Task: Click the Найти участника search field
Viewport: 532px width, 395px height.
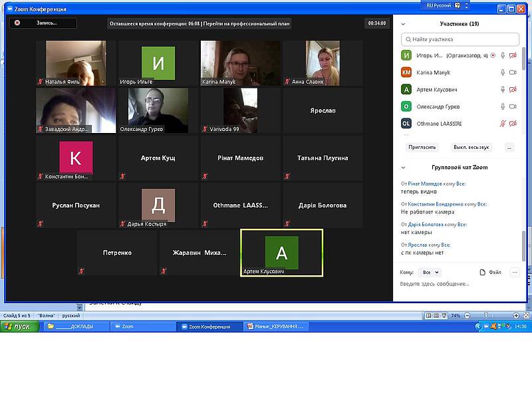Action: pyautogui.click(x=460, y=39)
